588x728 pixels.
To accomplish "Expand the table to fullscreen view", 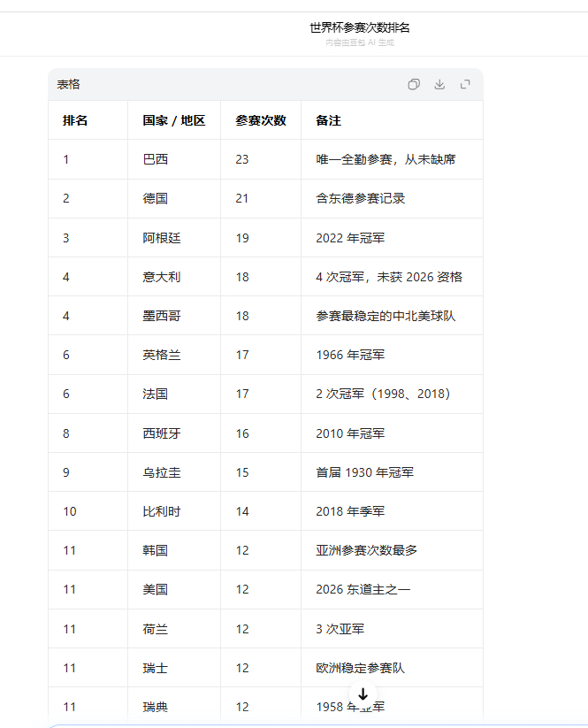I will (x=465, y=84).
